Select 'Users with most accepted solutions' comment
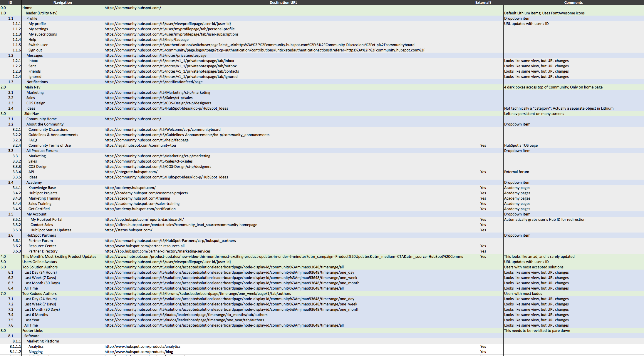644x356 pixels. point(534,267)
